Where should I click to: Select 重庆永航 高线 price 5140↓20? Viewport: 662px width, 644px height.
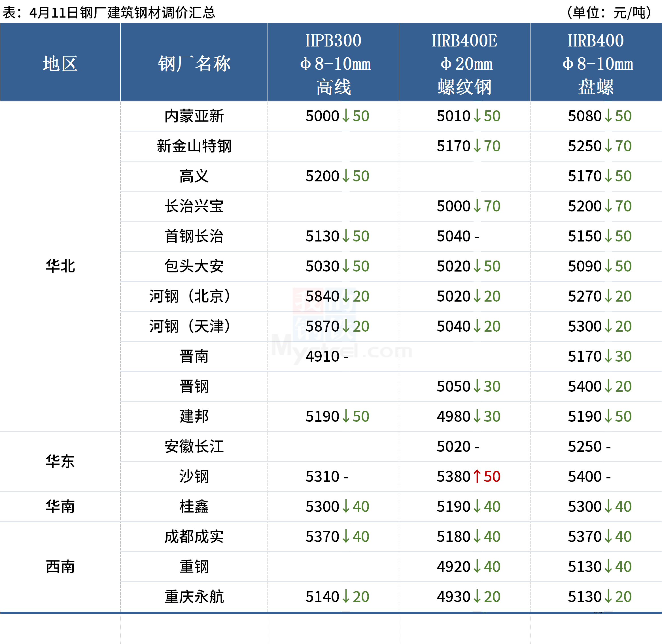(338, 597)
